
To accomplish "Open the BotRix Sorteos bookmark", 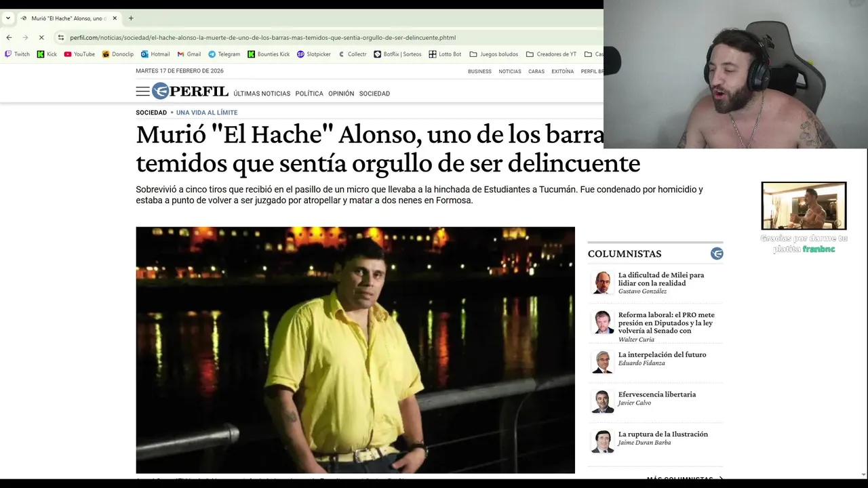I will point(398,54).
